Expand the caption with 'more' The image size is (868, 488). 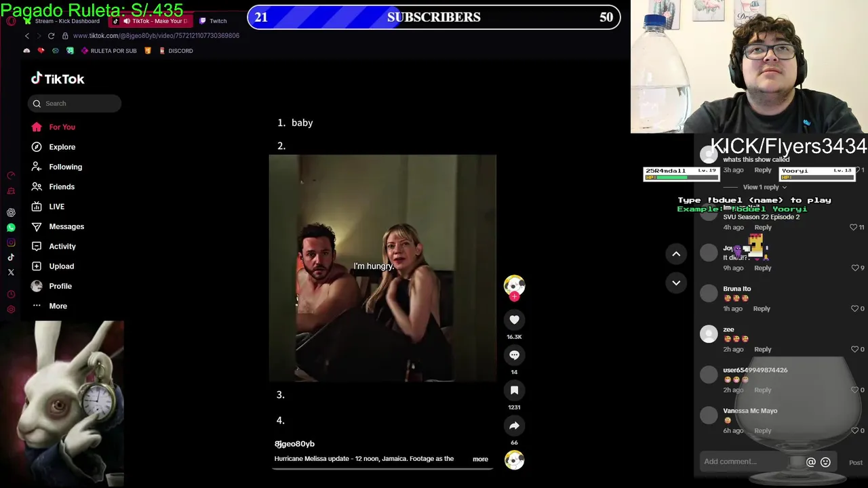pyautogui.click(x=480, y=459)
